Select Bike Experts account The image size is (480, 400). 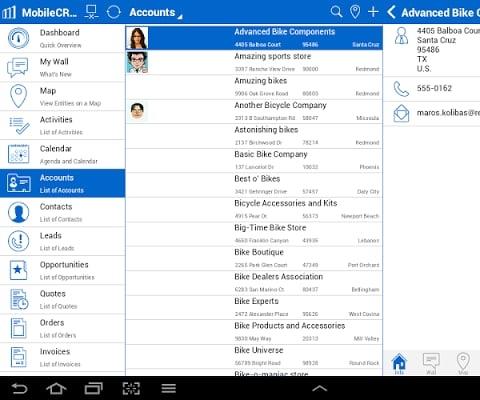click(254, 308)
